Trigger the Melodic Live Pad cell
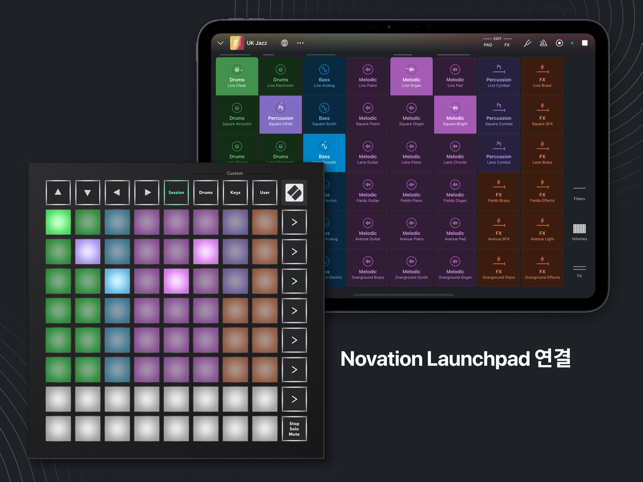This screenshot has width=643, height=482. 455,76
